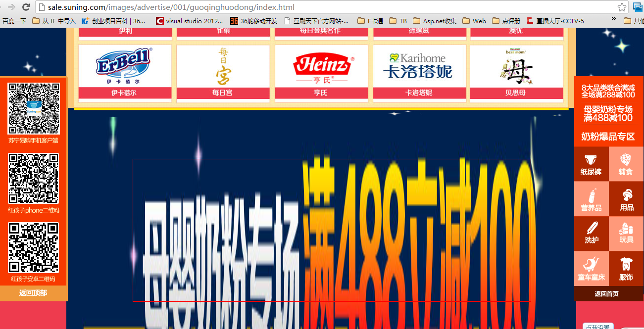Open the 直播大厅-CCTV-5 bookmark
The width and height of the screenshot is (644, 329).
click(x=555, y=21)
